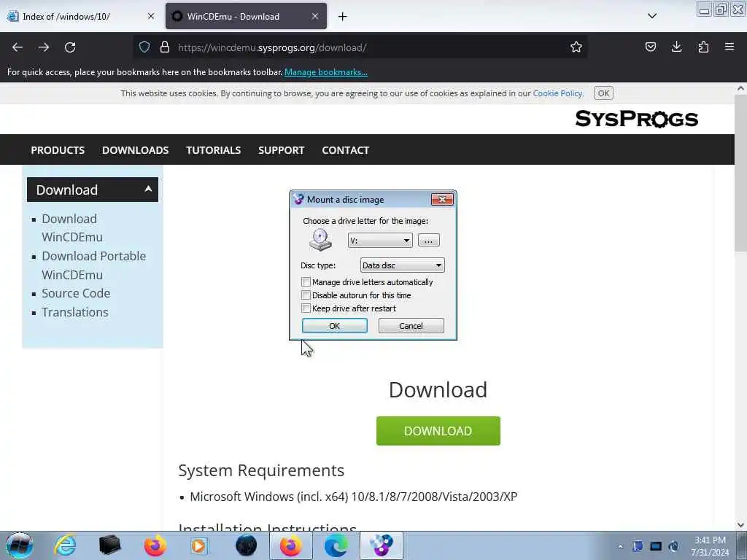This screenshot has height=560, width=747.
Task: Open the first Firefox taskbar icon
Action: [x=155, y=545]
